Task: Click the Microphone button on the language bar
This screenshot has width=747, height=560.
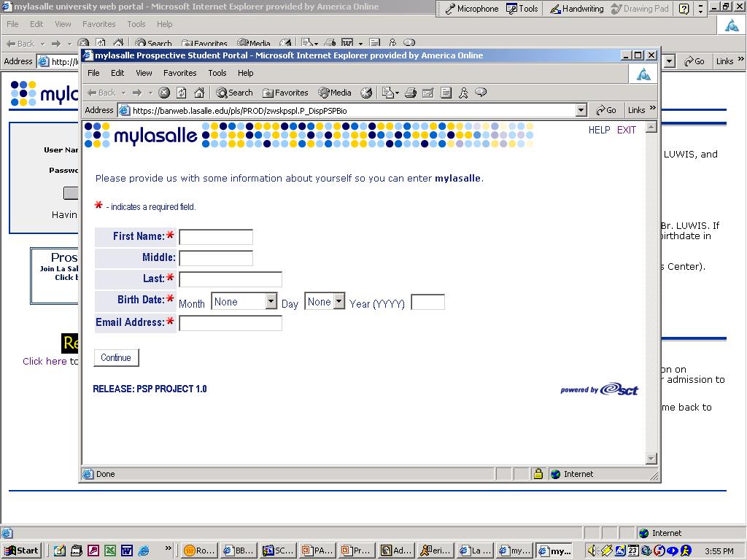Action: click(471, 9)
